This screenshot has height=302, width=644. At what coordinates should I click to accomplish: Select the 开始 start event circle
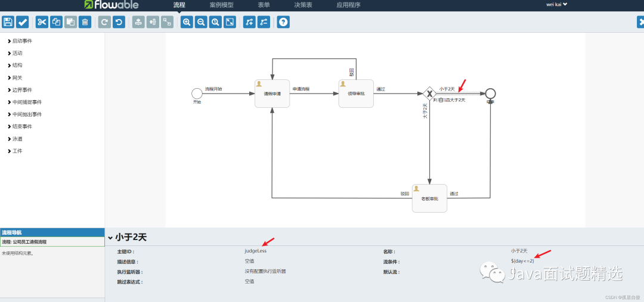197,94
